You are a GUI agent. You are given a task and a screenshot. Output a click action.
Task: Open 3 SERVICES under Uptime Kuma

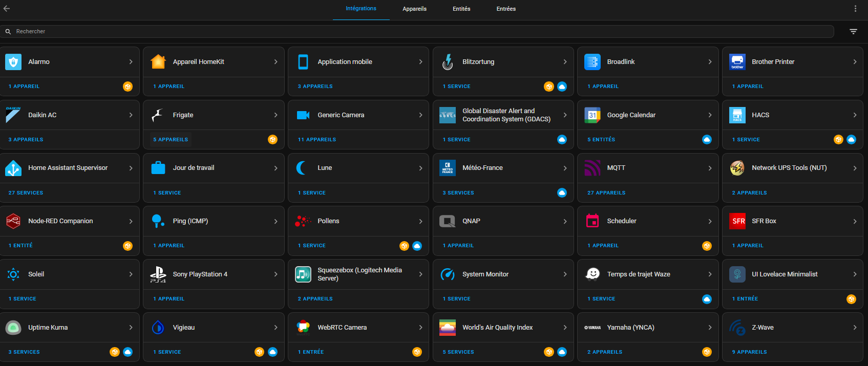(x=24, y=352)
